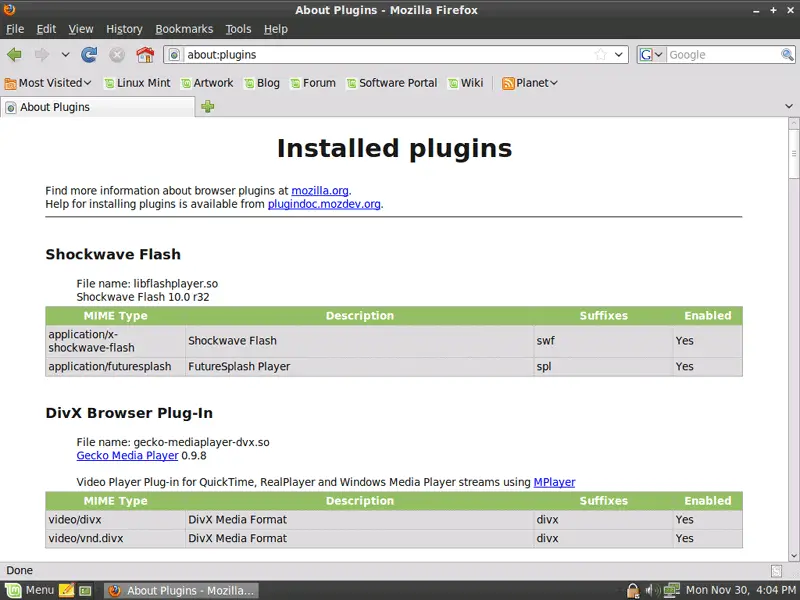Follow the mozilla.org link
Image resolution: width=800 pixels, height=600 pixels.
click(320, 190)
